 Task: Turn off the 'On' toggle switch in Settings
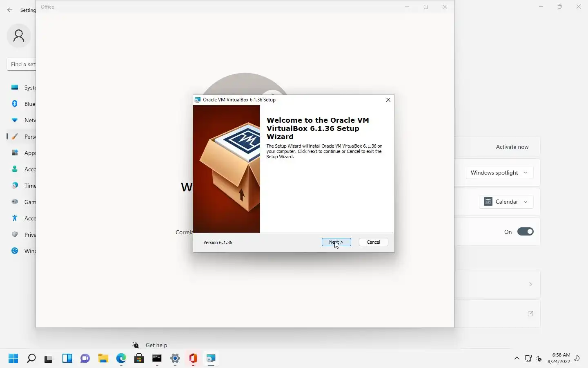point(525,231)
